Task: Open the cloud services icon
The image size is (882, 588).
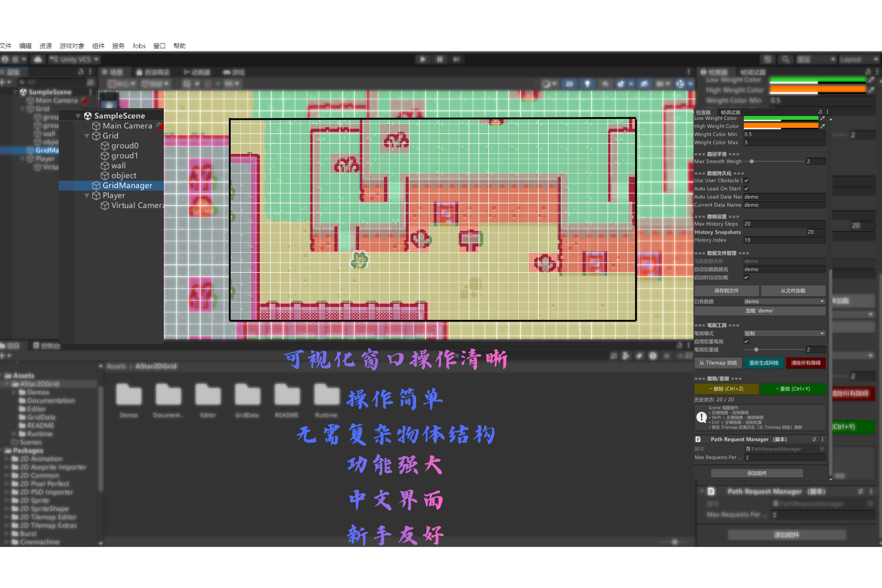Action: click(x=38, y=59)
